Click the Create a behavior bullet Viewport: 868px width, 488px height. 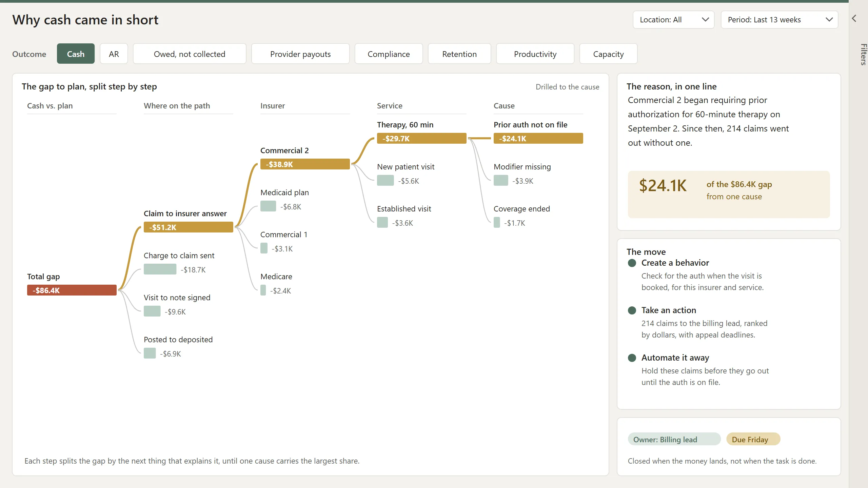(632, 263)
